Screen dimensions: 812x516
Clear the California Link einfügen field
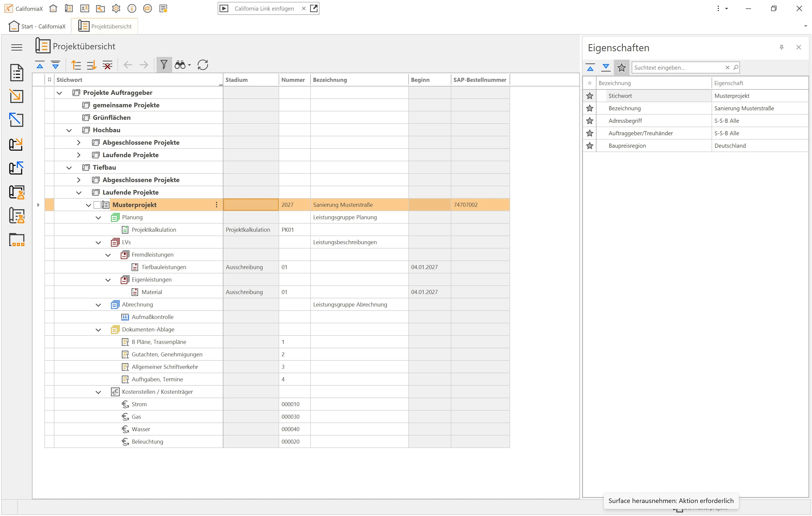click(304, 8)
